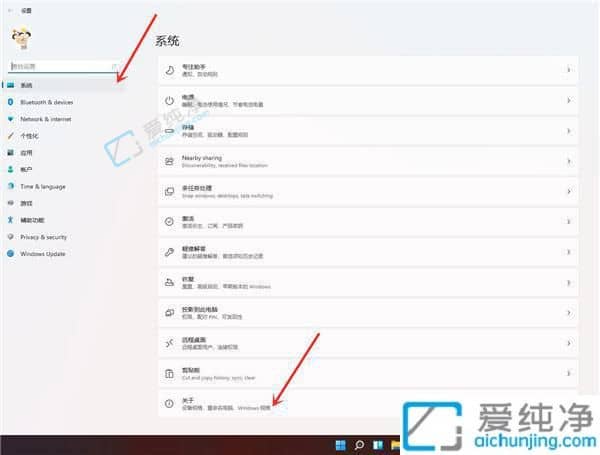The width and height of the screenshot is (600, 455).
Task: Click the Time & language globe icon
Action: (11, 186)
